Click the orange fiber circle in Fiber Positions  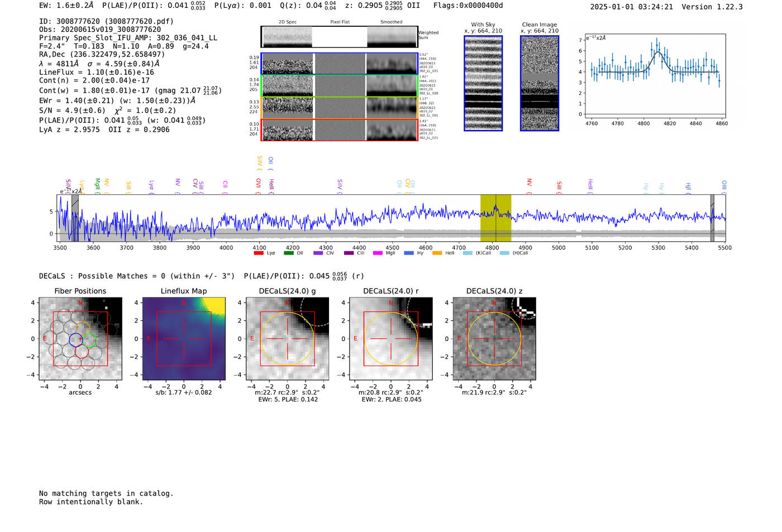[x=83, y=328]
